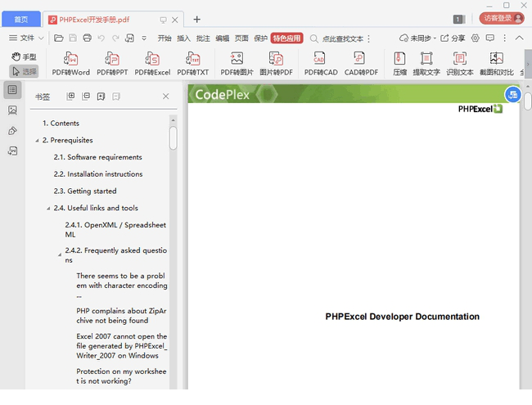The width and height of the screenshot is (532, 405).
Task: Click the bookmarks panel scrollbar thumb
Action: click(173, 137)
